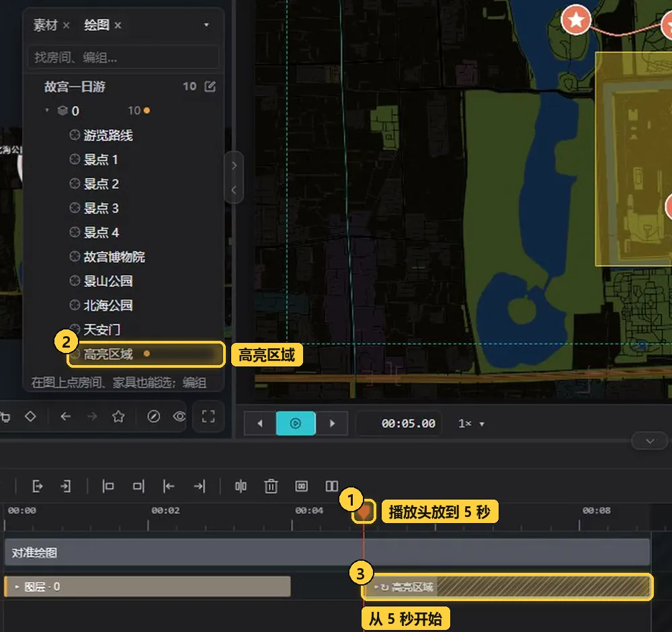Screen dimensions: 672x632
Task: Split the clip at the playhead
Action: pyautogui.click(x=241, y=486)
